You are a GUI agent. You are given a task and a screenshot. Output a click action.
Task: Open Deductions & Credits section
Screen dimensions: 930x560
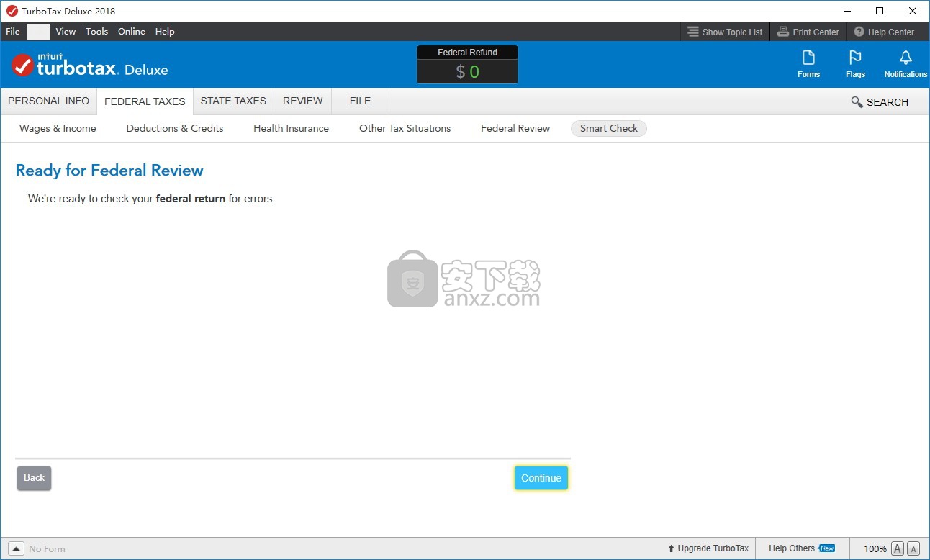(x=175, y=128)
